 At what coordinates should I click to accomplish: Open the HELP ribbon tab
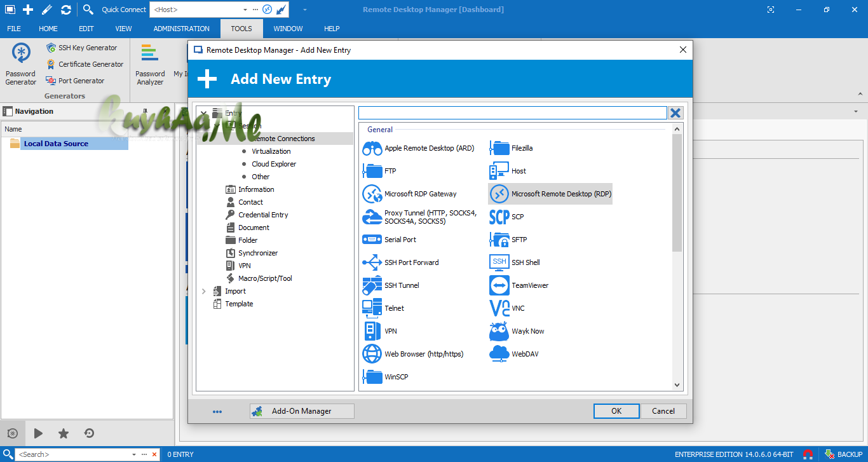point(332,29)
